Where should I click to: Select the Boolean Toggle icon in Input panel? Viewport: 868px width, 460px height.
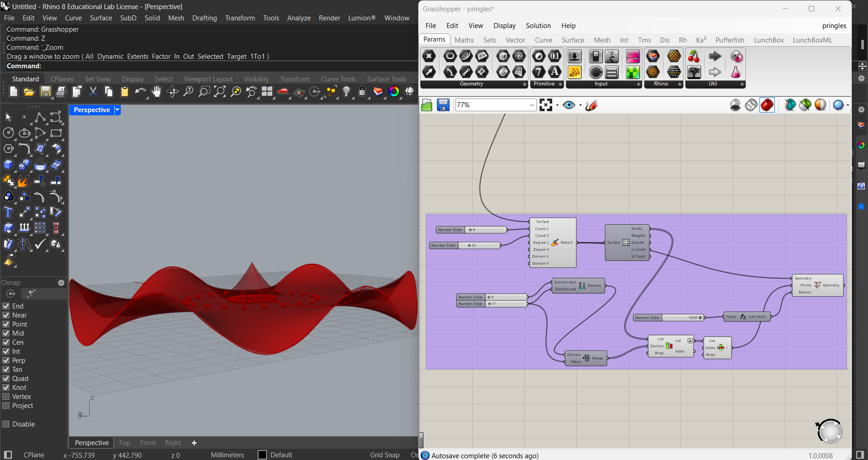coord(596,56)
